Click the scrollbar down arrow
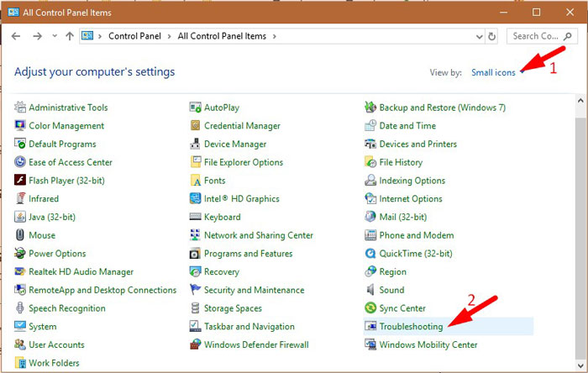588x373 pixels. pos(580,365)
